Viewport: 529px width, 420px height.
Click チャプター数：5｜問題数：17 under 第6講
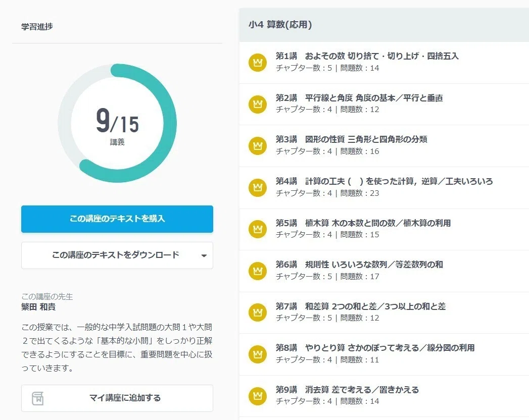point(327,277)
